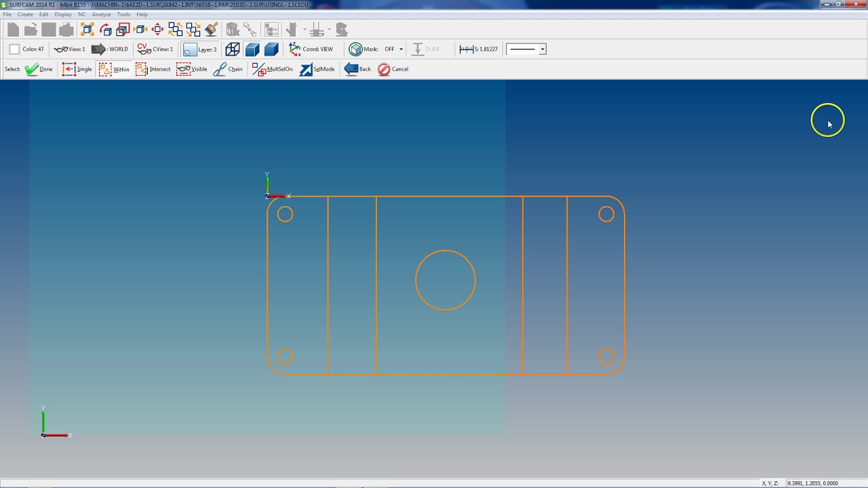The width and height of the screenshot is (868, 488).
Task: Click the greyed operations list icon
Action: pos(272,29)
